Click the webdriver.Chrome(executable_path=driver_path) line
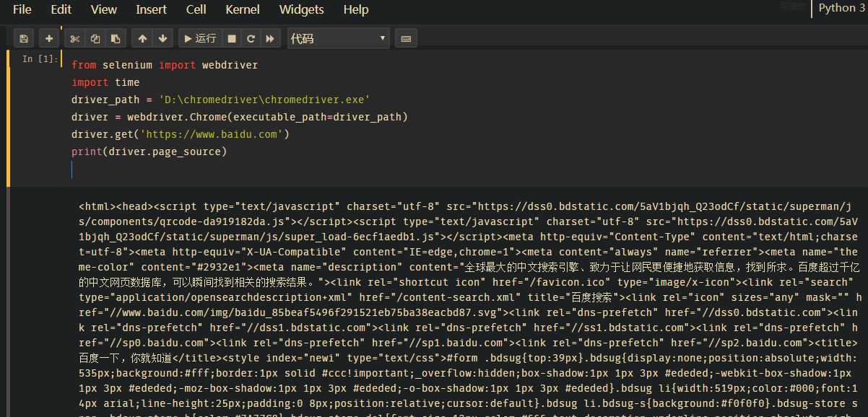 tap(240, 117)
